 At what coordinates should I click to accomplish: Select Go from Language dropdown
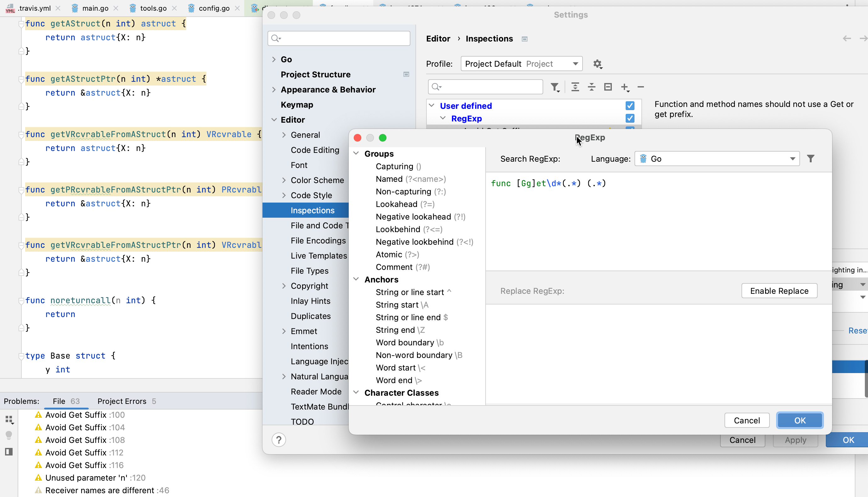point(719,159)
